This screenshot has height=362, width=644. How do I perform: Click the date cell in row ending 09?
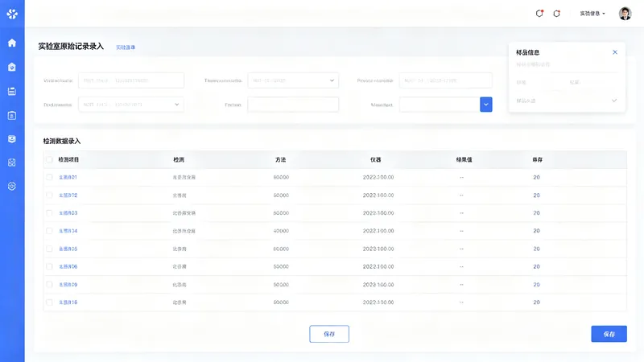(378, 285)
